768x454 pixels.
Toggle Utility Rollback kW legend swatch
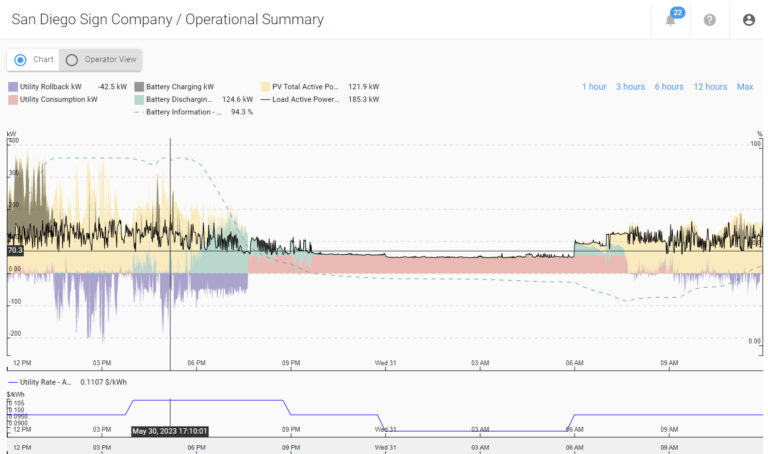[13, 87]
